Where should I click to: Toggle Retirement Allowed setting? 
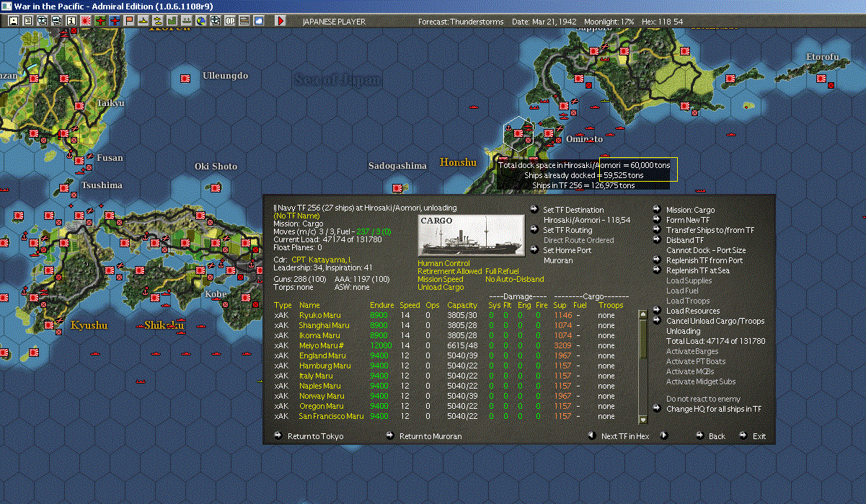pyautogui.click(x=449, y=271)
